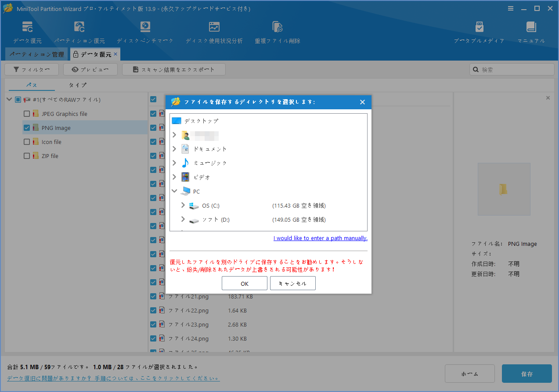The width and height of the screenshot is (559, 392).
Task: Click the プレビュー button
Action: [x=90, y=69]
